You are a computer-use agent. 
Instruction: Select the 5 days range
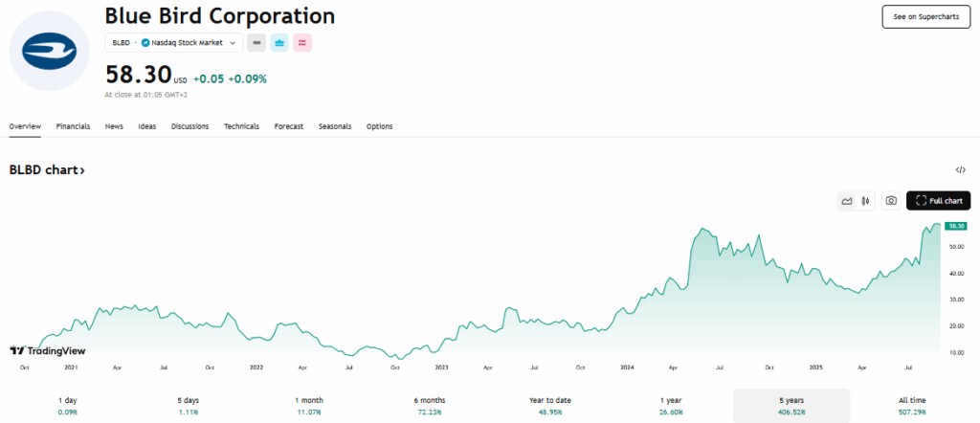point(189,406)
